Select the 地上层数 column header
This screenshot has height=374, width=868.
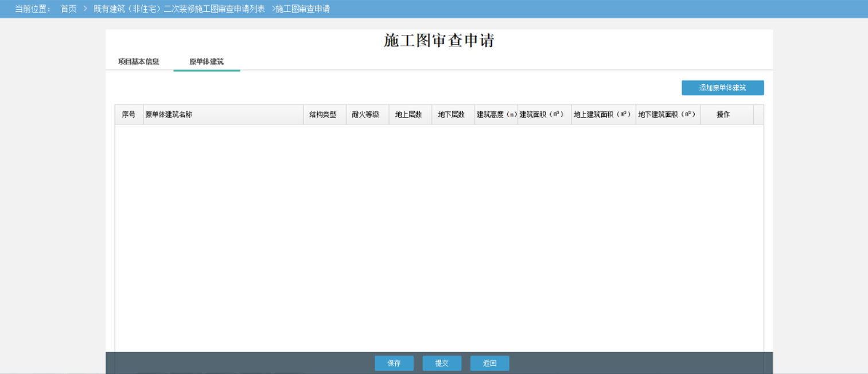[410, 114]
